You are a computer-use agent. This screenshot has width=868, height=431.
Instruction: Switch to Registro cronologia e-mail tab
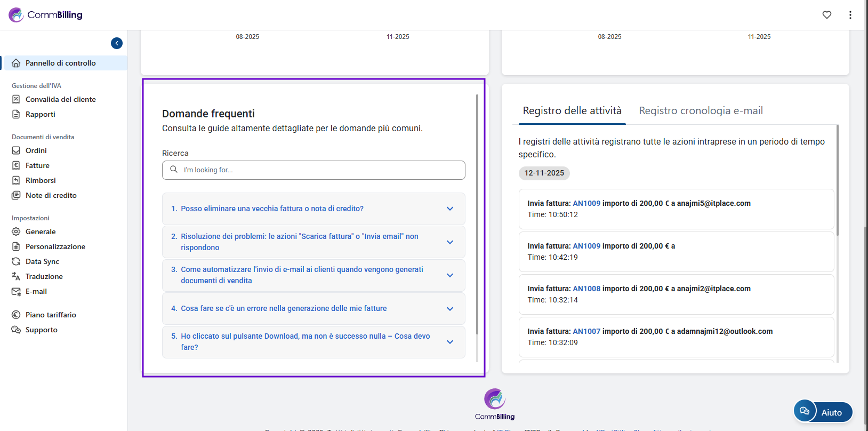pyautogui.click(x=701, y=111)
